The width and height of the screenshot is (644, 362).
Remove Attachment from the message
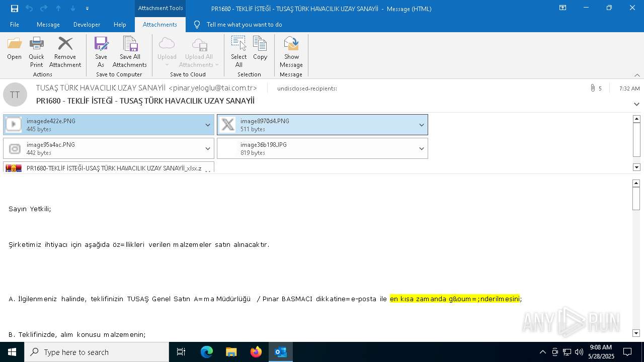(65, 52)
